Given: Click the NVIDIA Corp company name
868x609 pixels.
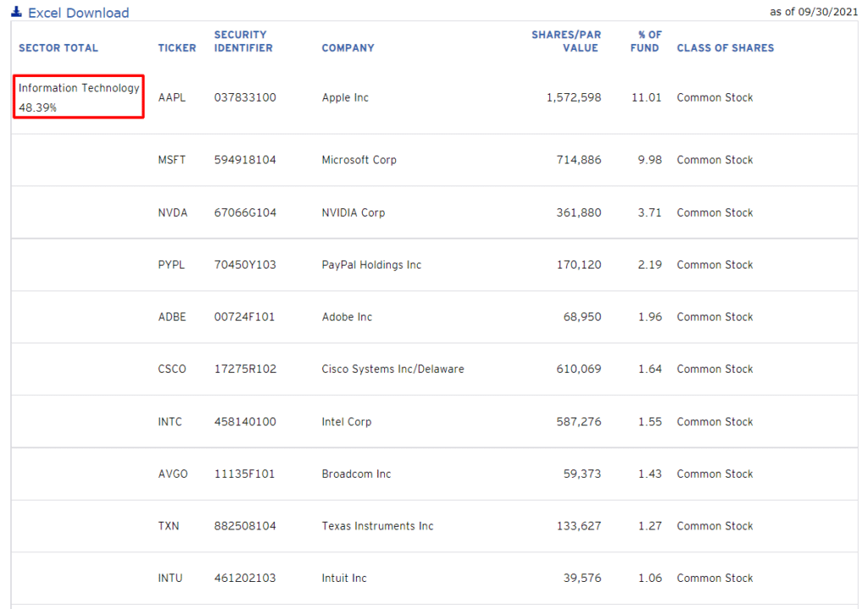Looking at the screenshot, I should tap(353, 213).
